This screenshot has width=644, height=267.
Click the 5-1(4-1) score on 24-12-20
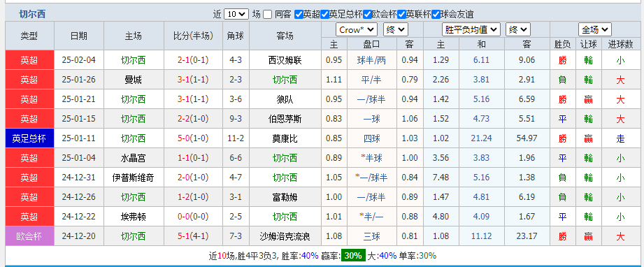pos(193,236)
